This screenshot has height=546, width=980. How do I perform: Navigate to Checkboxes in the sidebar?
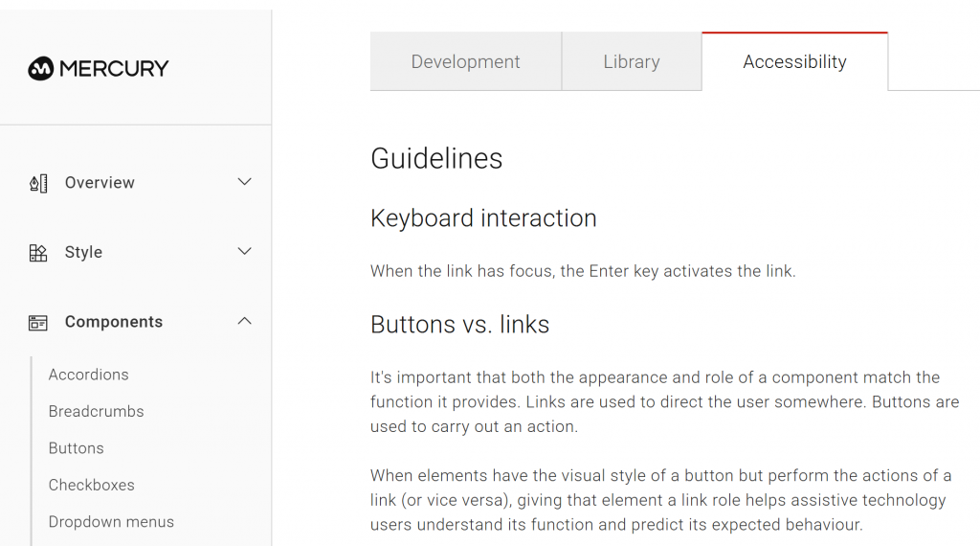click(91, 485)
